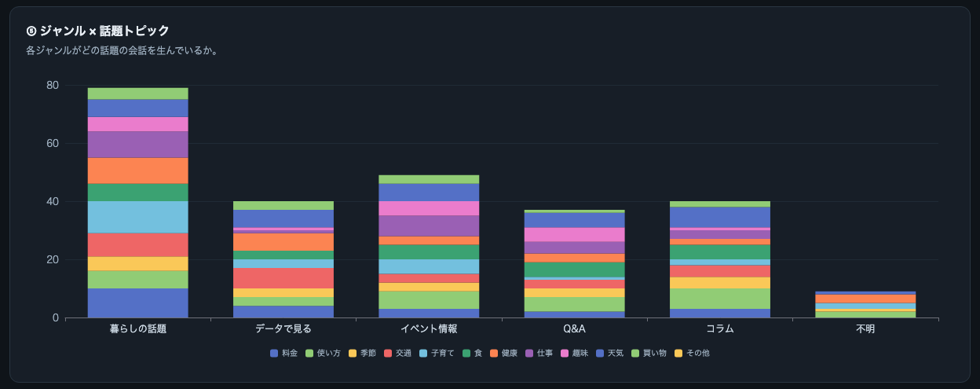Click the yellow swatch beside その他 legend label
980x389 pixels.
coord(678,353)
